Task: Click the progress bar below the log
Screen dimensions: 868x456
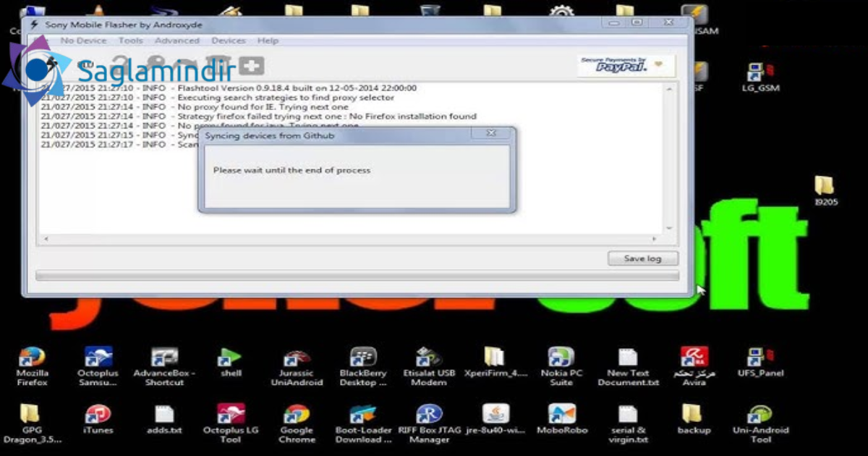Action: click(357, 276)
